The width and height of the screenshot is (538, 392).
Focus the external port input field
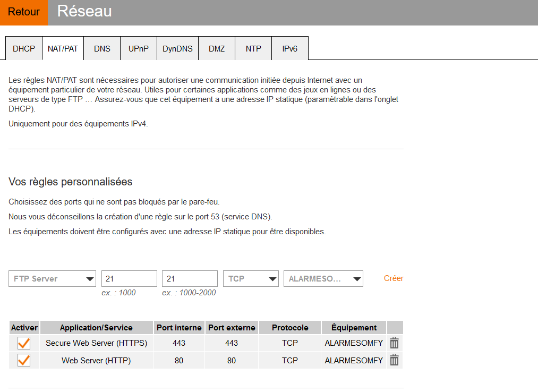(x=190, y=279)
